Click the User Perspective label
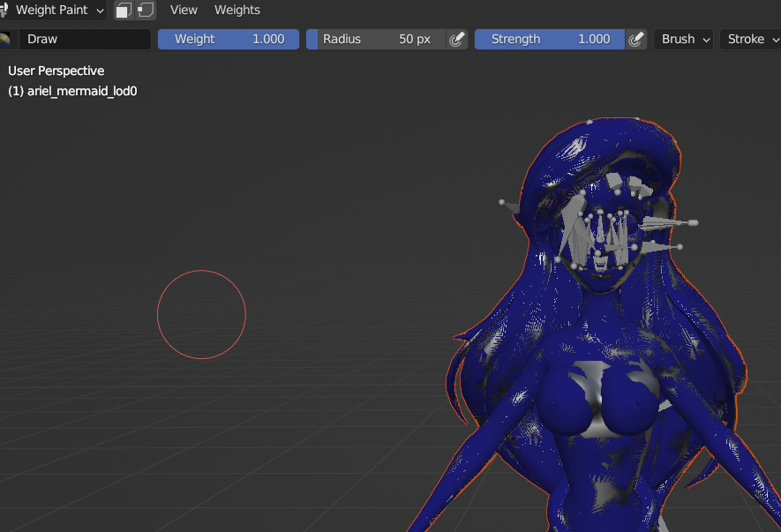The image size is (781, 532). click(56, 71)
